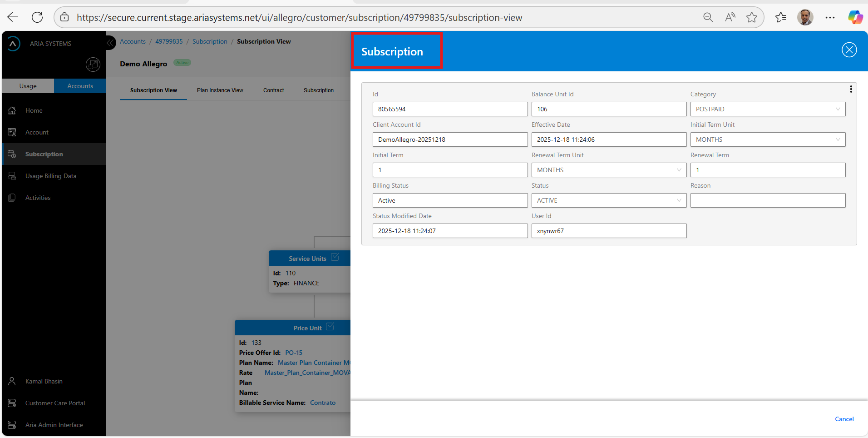Switch to the Plan Instance View tab
Viewport: 868px width, 438px height.
click(220, 90)
